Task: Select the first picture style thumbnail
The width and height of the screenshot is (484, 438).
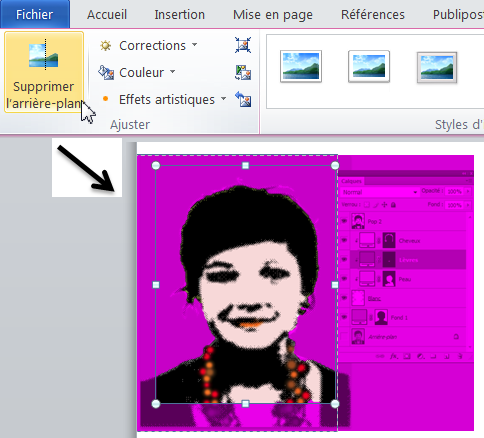Action: click(x=301, y=66)
